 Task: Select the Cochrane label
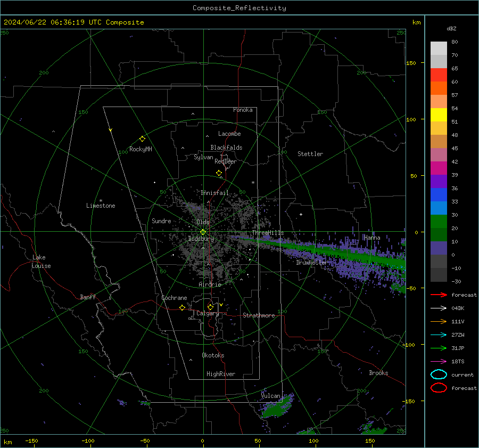pos(174,298)
